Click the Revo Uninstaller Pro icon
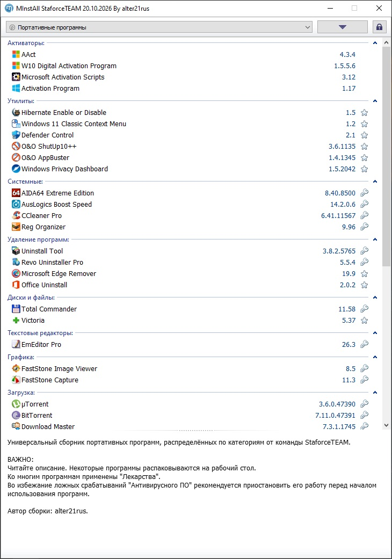 point(16,262)
